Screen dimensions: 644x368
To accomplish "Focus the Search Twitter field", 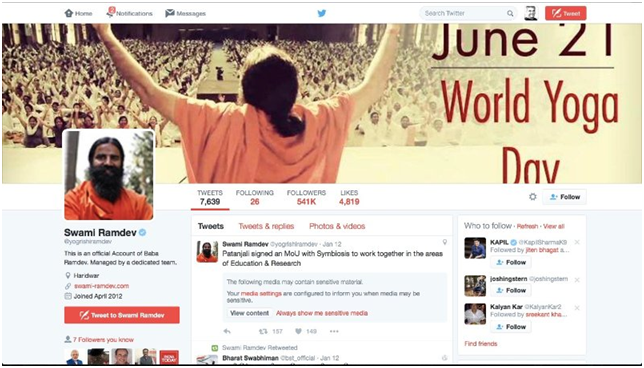I will pyautogui.click(x=468, y=13).
